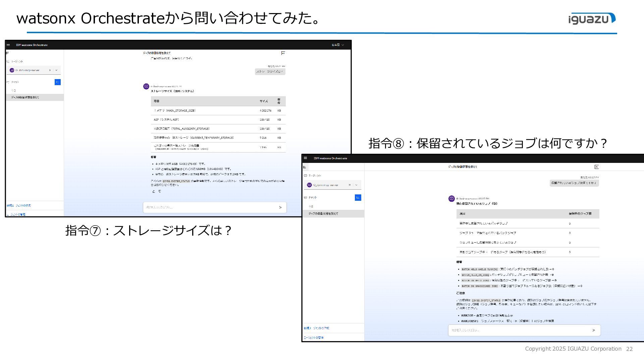
Task: Click the slide title watsonx Orchestrateから問い合わせてみた。
Action: coord(169,18)
